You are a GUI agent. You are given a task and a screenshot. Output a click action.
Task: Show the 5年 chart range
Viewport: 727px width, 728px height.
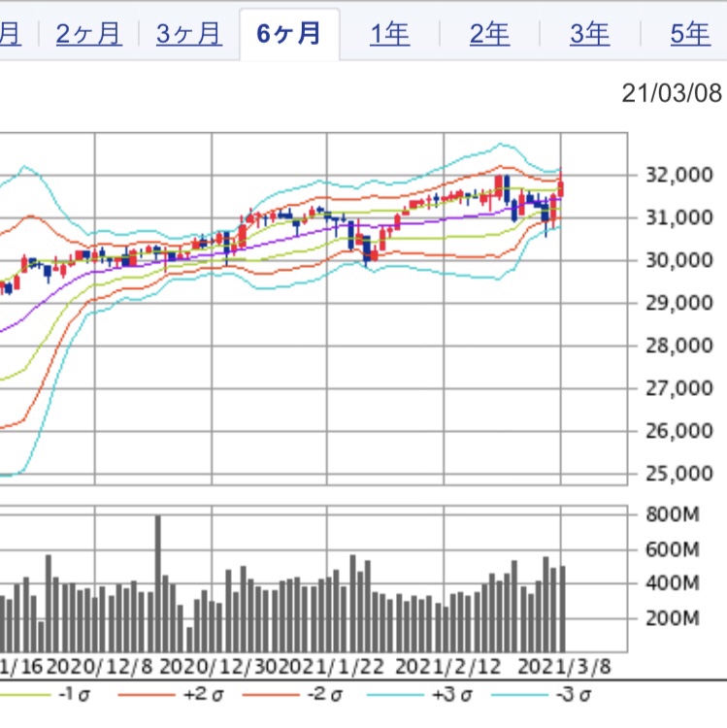[689, 34]
